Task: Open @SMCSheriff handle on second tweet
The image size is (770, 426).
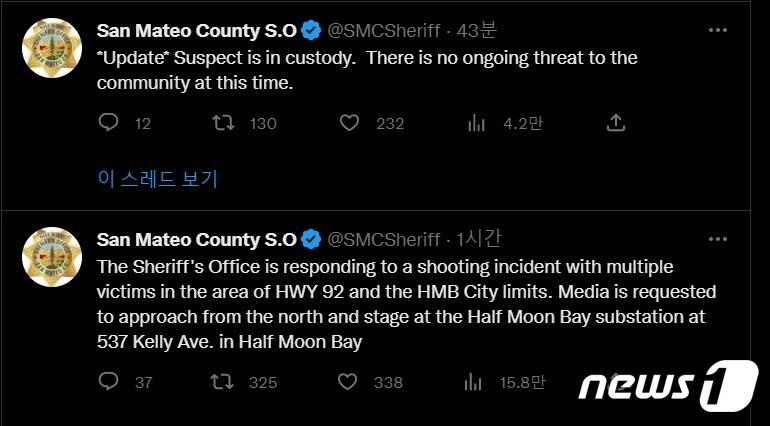Action: coord(384,239)
